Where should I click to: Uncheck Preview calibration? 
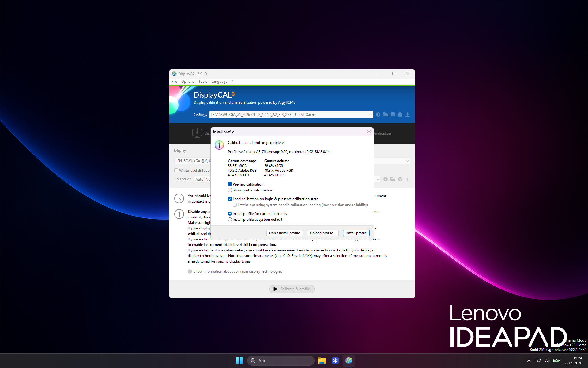(x=230, y=184)
